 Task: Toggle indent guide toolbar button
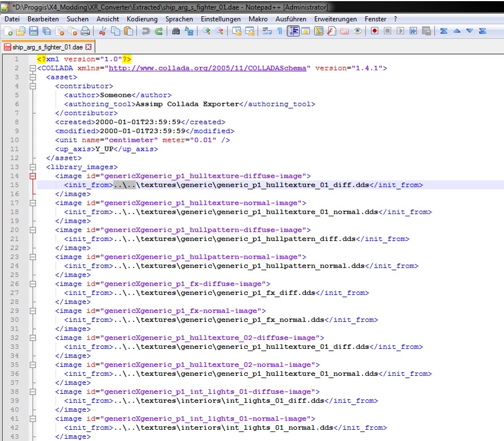coord(293,31)
